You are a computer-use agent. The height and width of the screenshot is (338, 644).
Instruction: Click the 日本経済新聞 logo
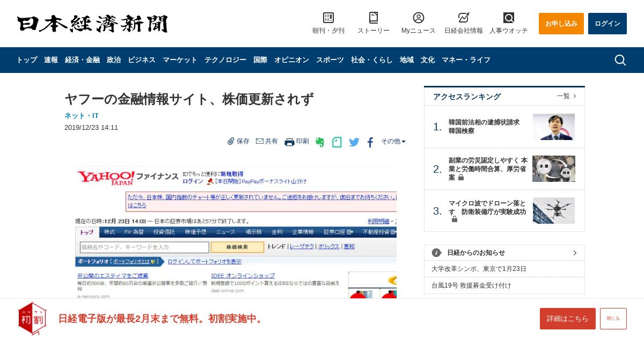[x=92, y=24]
